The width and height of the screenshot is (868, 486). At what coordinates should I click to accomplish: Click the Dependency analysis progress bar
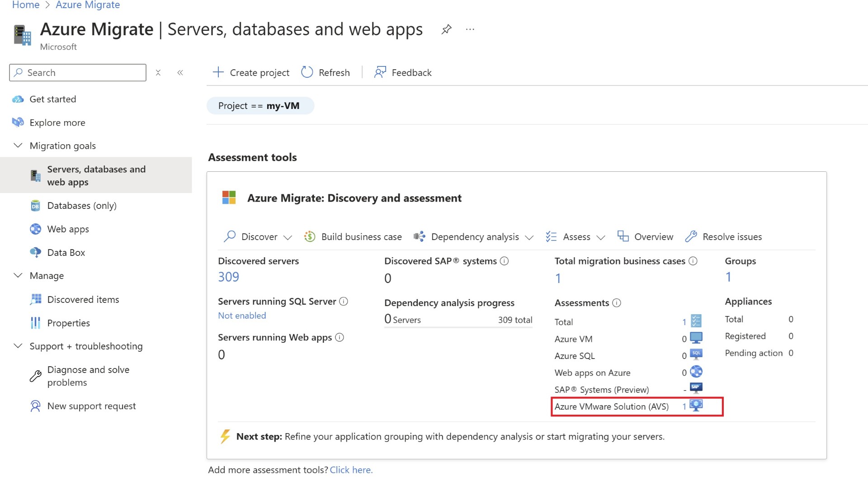tap(458, 327)
